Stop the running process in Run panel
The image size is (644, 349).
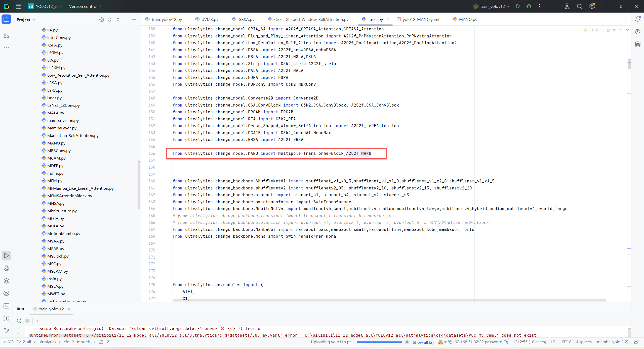[x=27, y=321]
